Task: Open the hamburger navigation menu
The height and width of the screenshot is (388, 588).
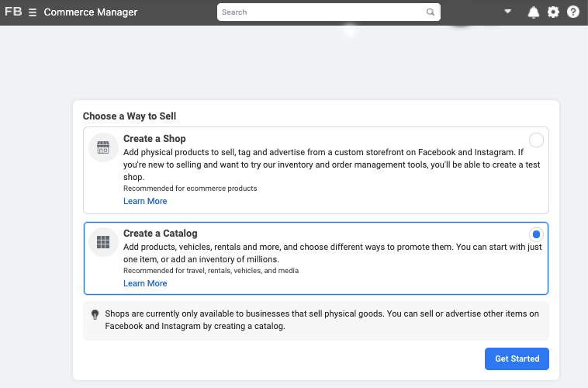Action: 33,12
